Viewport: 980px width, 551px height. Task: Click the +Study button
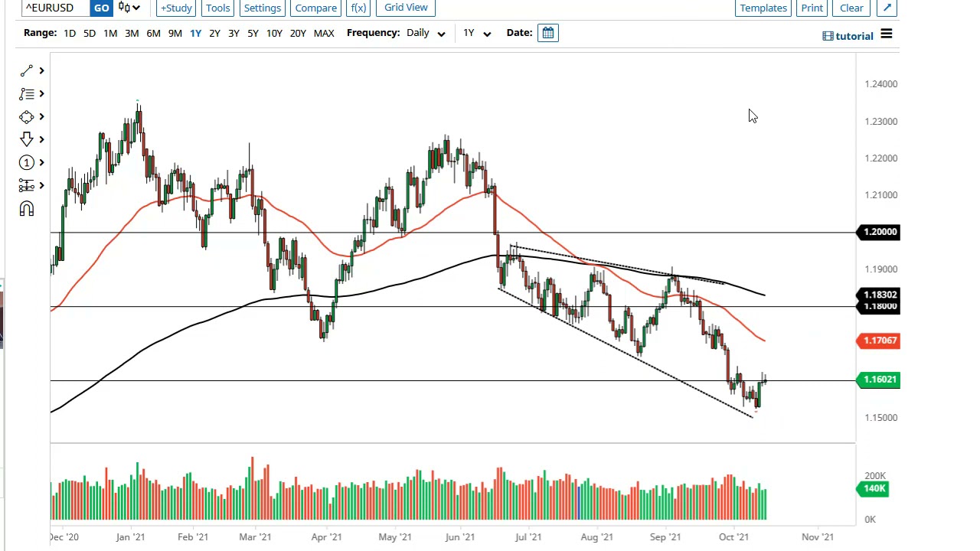(x=176, y=8)
